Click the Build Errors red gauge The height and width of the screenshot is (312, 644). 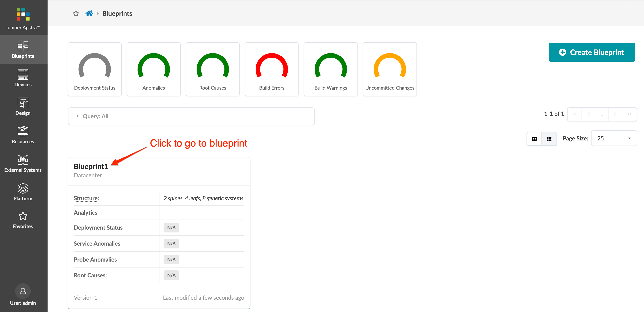272,69
